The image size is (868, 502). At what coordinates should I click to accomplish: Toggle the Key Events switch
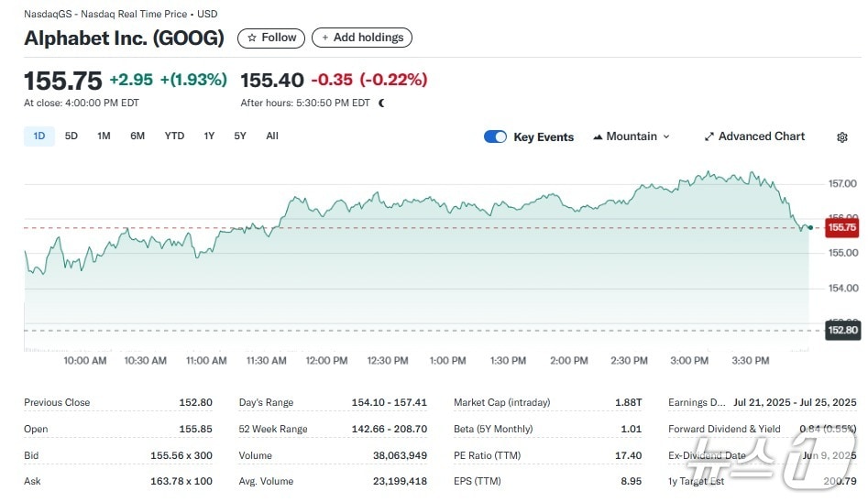tap(495, 136)
